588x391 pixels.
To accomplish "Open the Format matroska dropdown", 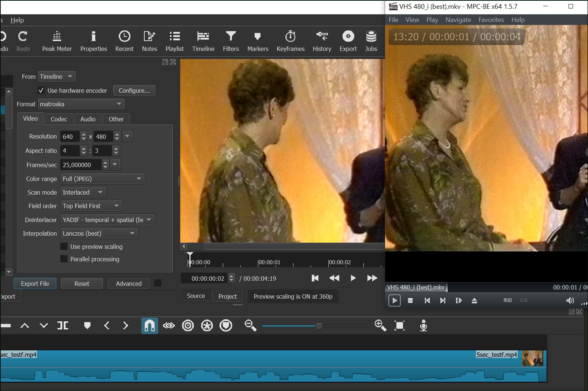I will pyautogui.click(x=81, y=104).
